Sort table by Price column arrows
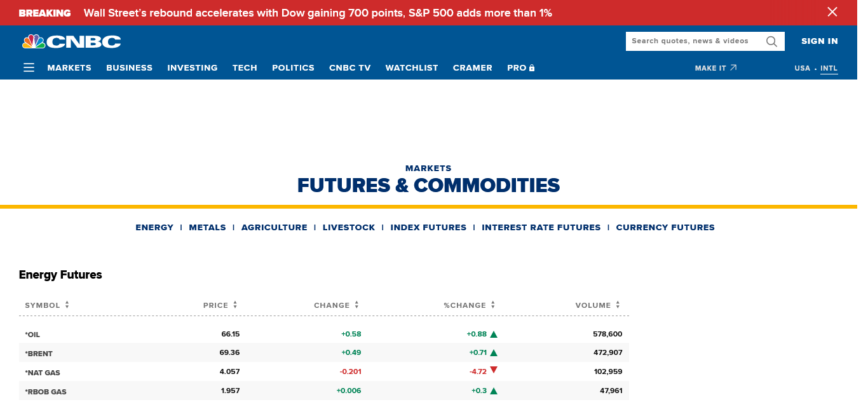This screenshot has height=409, width=868. tap(235, 305)
